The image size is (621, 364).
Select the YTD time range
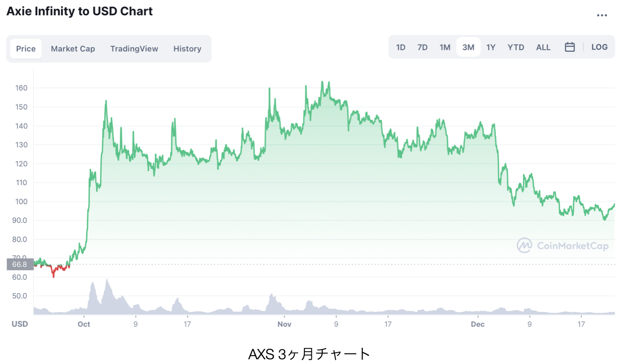coord(516,47)
